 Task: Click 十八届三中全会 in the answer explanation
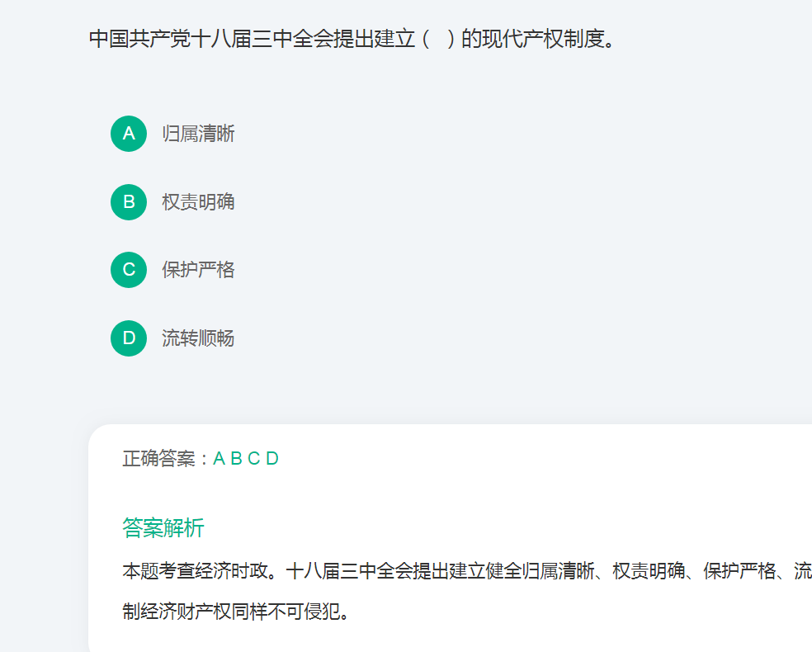coord(349,571)
